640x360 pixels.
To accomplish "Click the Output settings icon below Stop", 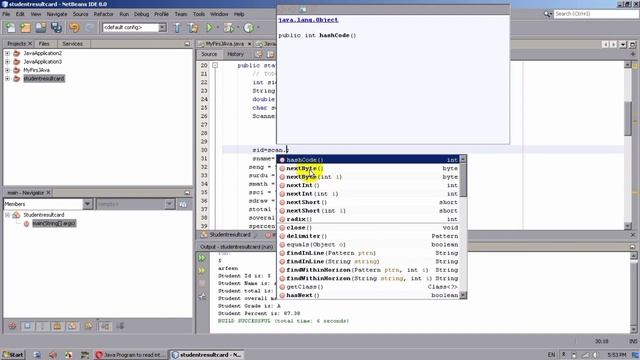I will (x=202, y=296).
